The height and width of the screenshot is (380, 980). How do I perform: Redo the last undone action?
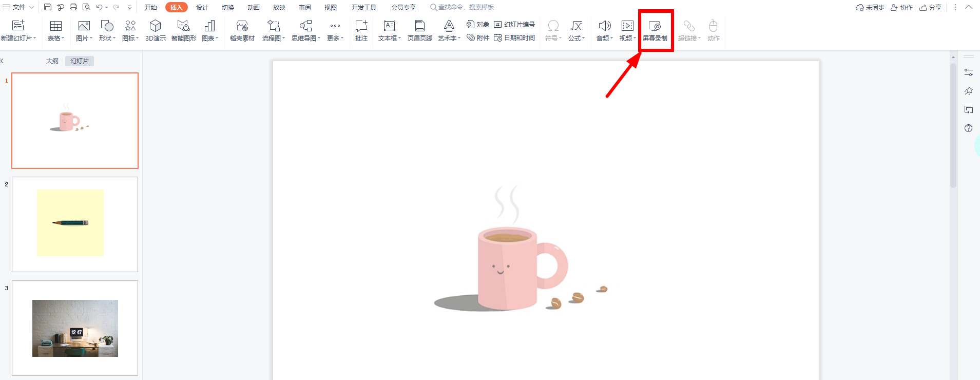[x=116, y=7]
